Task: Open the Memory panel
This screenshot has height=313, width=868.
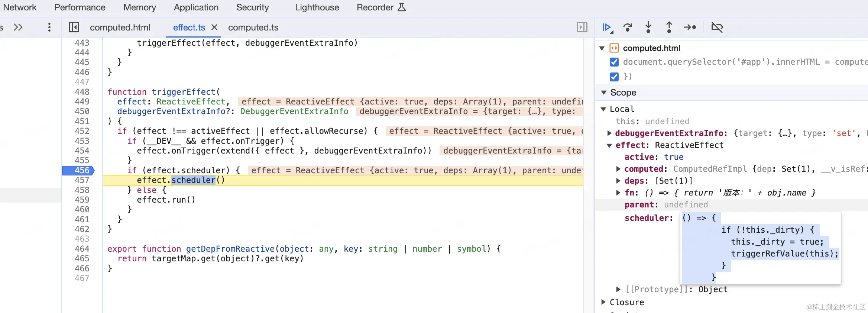Action: click(140, 7)
